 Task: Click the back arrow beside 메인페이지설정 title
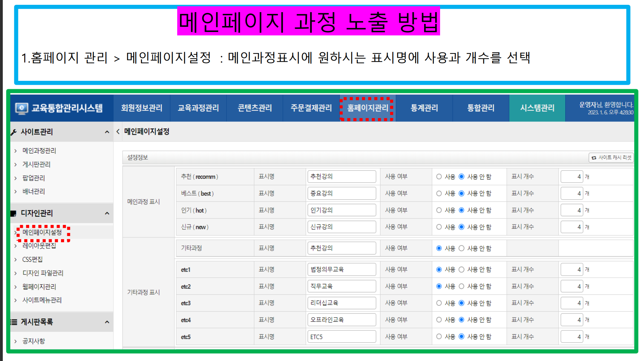(118, 132)
